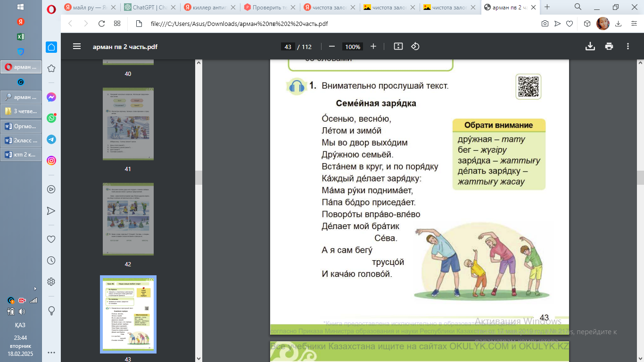
Task: Download the PDF file from the viewer toolbar
Action: point(590,46)
